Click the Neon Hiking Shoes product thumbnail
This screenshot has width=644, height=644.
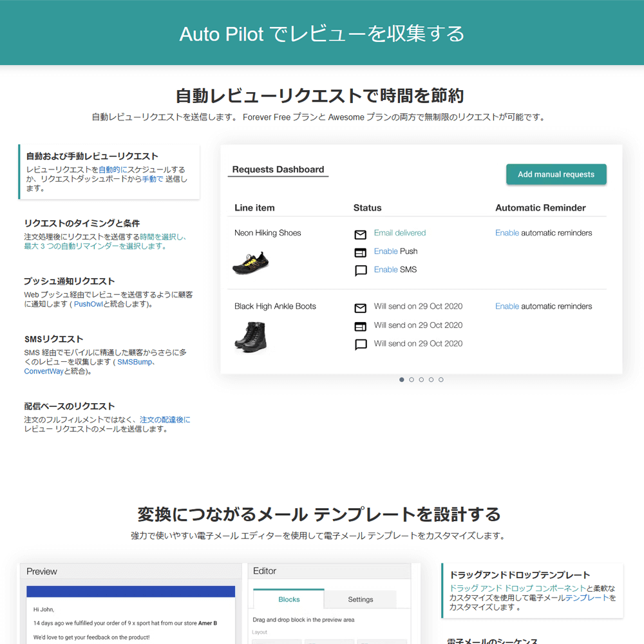(251, 262)
